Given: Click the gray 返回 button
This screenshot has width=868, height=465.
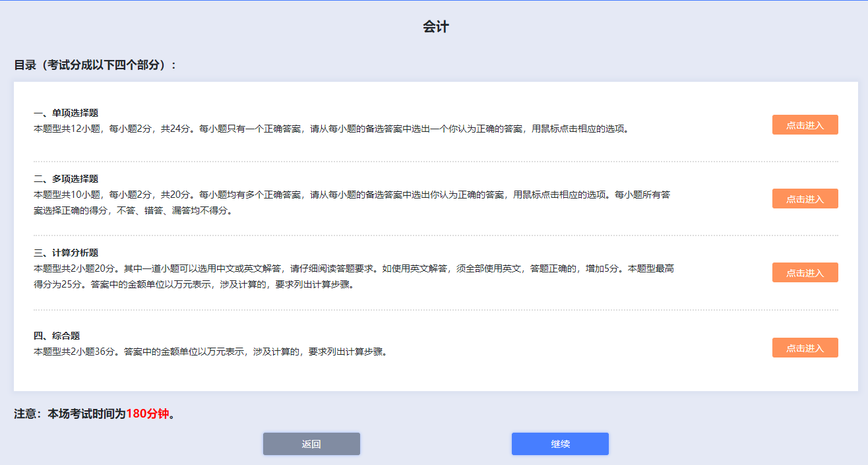Looking at the screenshot, I should click(311, 444).
